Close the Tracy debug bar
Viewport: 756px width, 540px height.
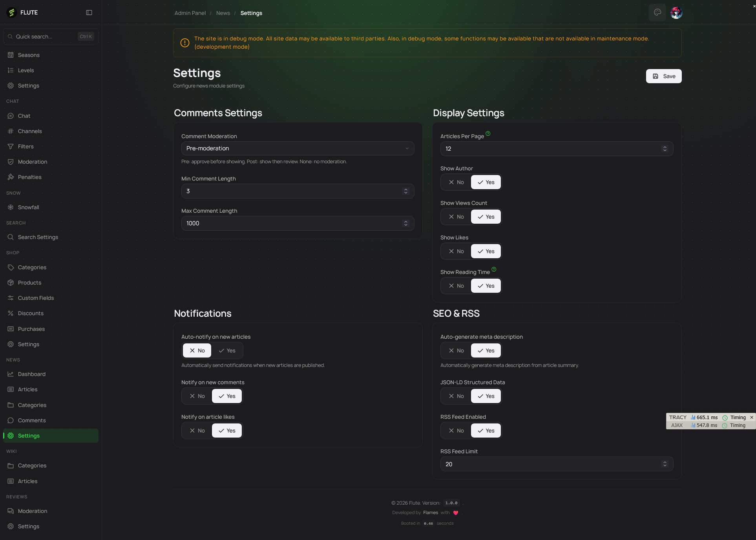click(x=751, y=418)
